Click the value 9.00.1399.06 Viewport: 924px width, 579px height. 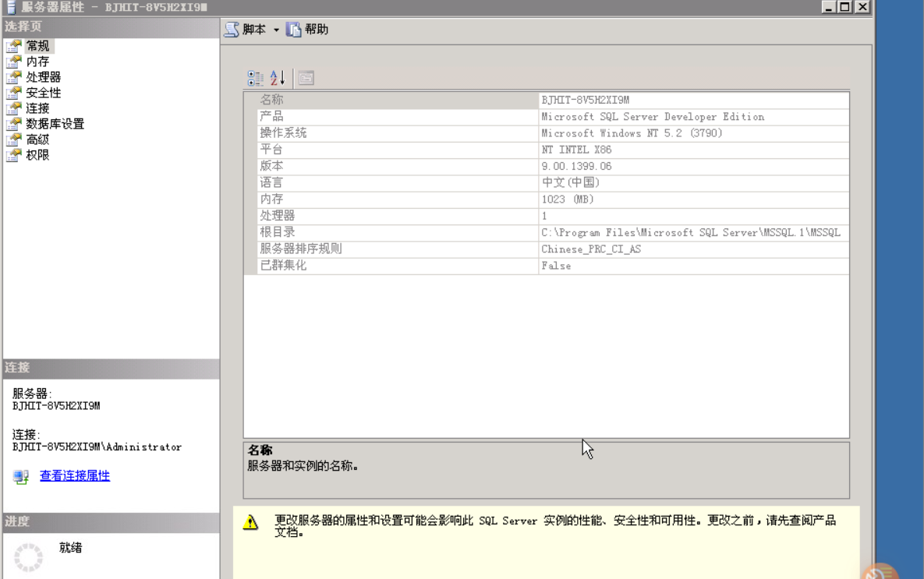click(x=576, y=166)
